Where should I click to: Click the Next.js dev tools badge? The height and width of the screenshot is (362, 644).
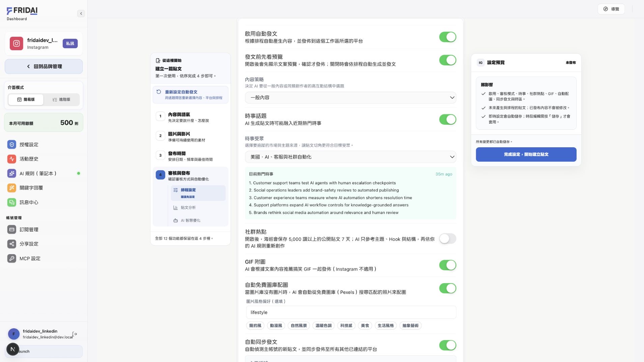click(13, 349)
